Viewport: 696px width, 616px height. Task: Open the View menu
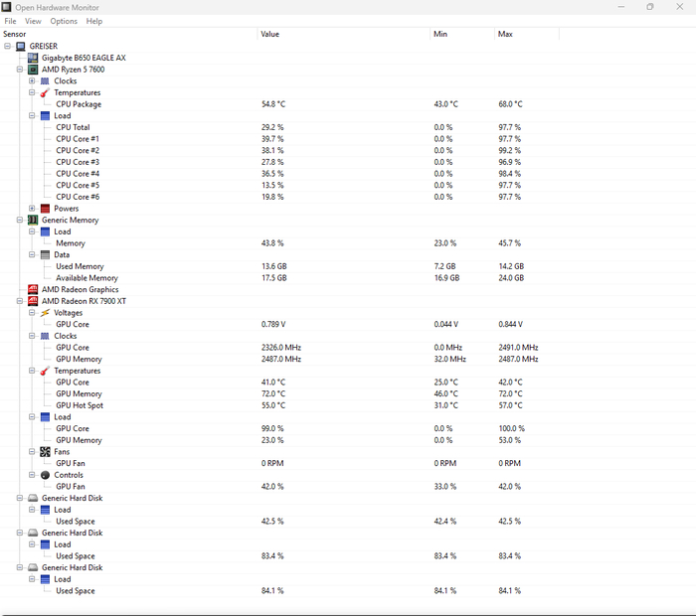(33, 21)
